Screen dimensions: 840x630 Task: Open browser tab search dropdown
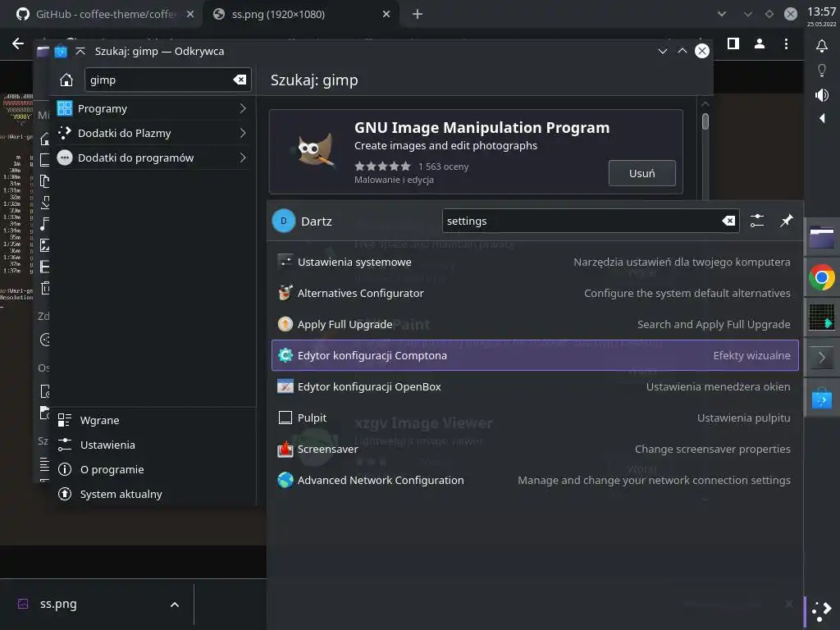(722, 14)
